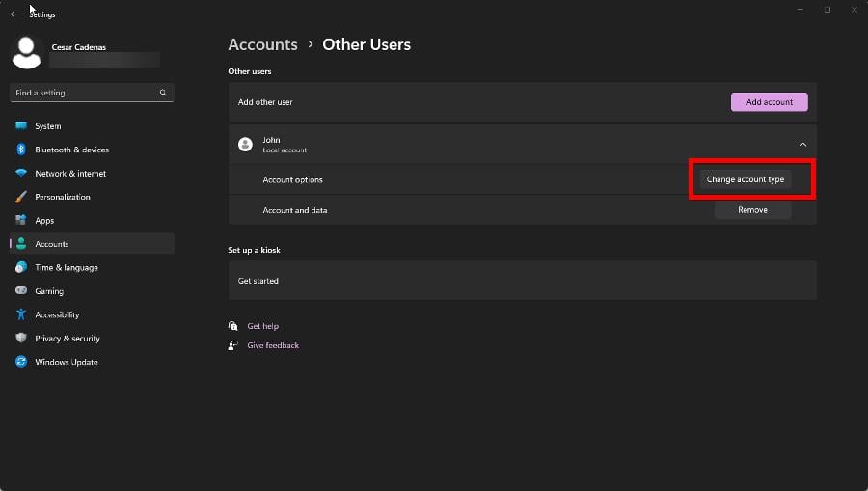Screen dimensions: 868x491
Task: Collapse the John account chevron
Action: tap(802, 144)
